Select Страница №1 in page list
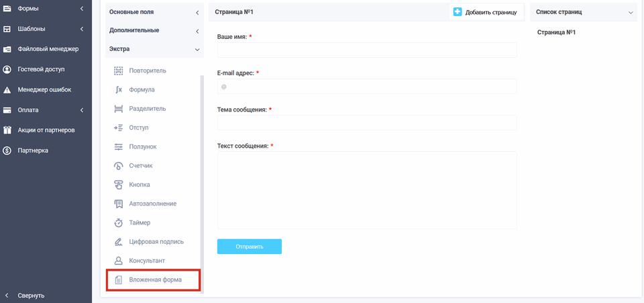The height and width of the screenshot is (303, 644). click(x=556, y=32)
